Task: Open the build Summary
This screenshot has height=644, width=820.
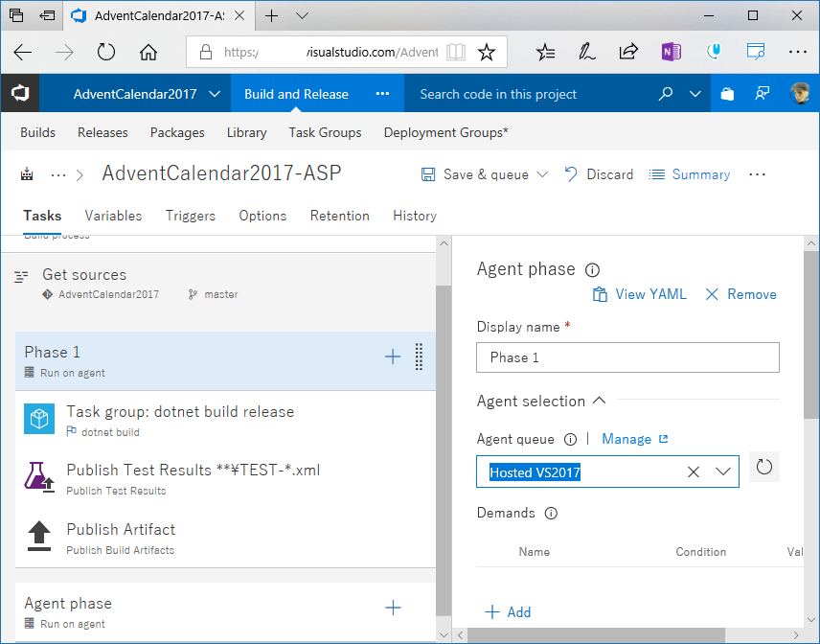Action: 690,174
